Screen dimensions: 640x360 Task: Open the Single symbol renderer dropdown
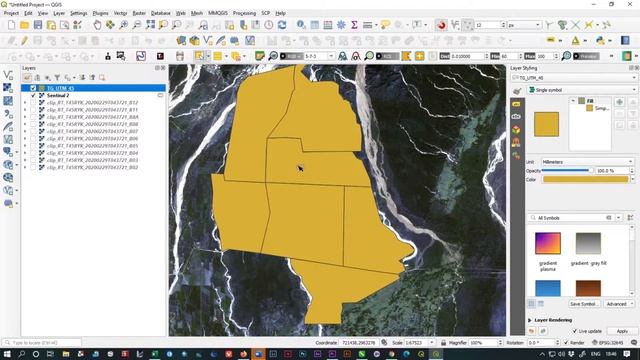click(x=582, y=90)
